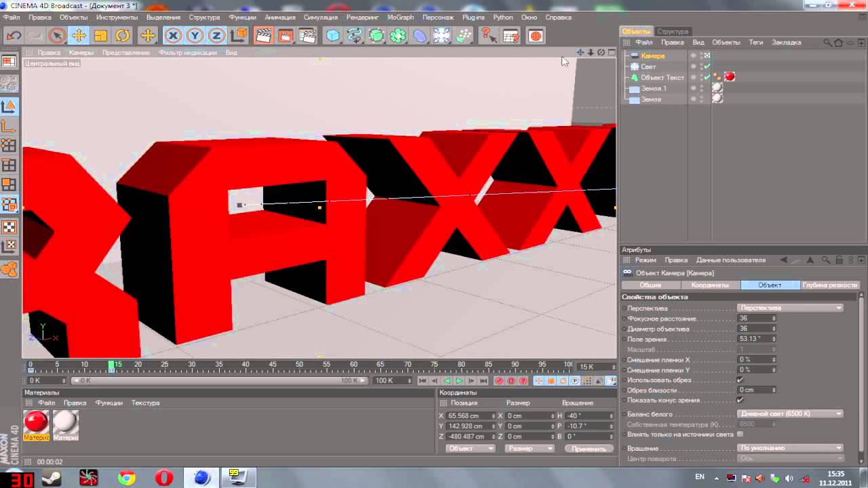Open Баланс белого dropdown
The width and height of the screenshot is (868, 488).
790,413
